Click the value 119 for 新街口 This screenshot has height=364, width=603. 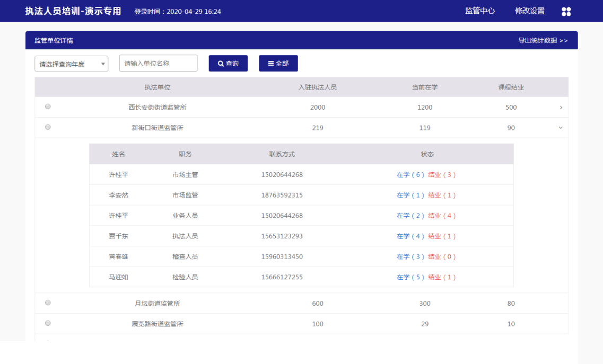click(425, 128)
